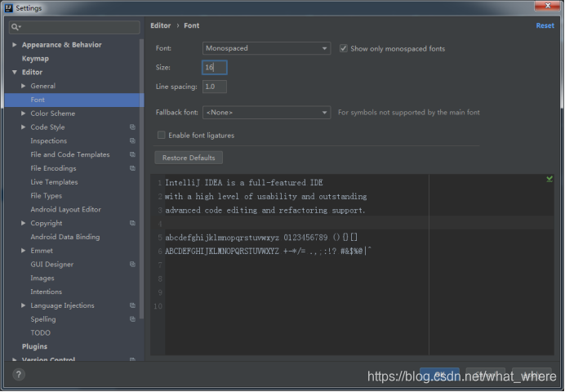Image resolution: width=565 pixels, height=392 pixels.
Task: Click the Editor breadcrumb
Action: (160, 25)
